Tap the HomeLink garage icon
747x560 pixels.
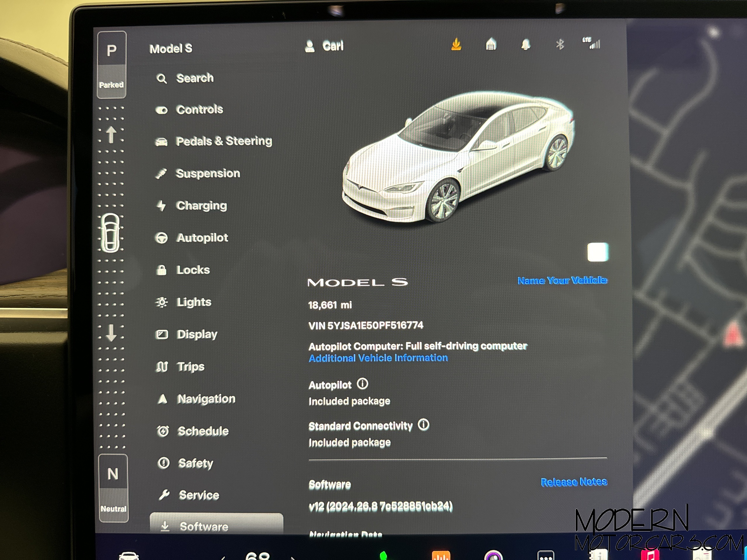(491, 44)
